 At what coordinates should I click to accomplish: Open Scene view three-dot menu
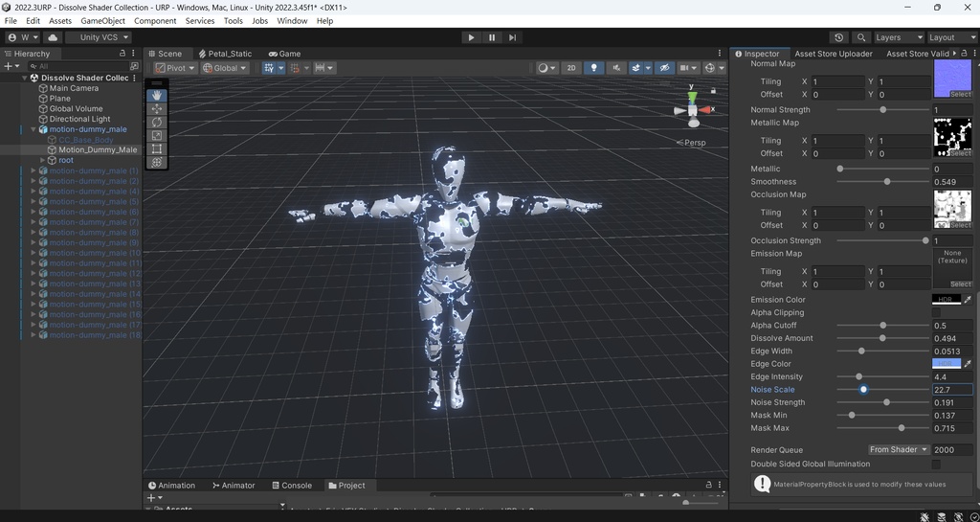pyautogui.click(x=720, y=54)
